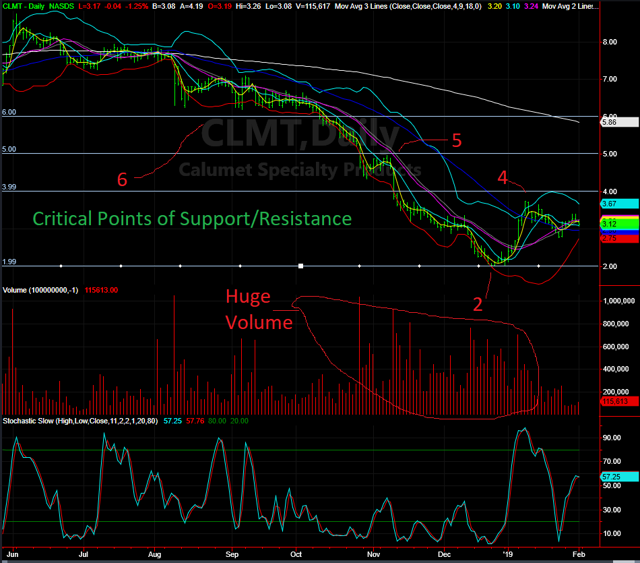Click the 8.00 price axis label

610,42
